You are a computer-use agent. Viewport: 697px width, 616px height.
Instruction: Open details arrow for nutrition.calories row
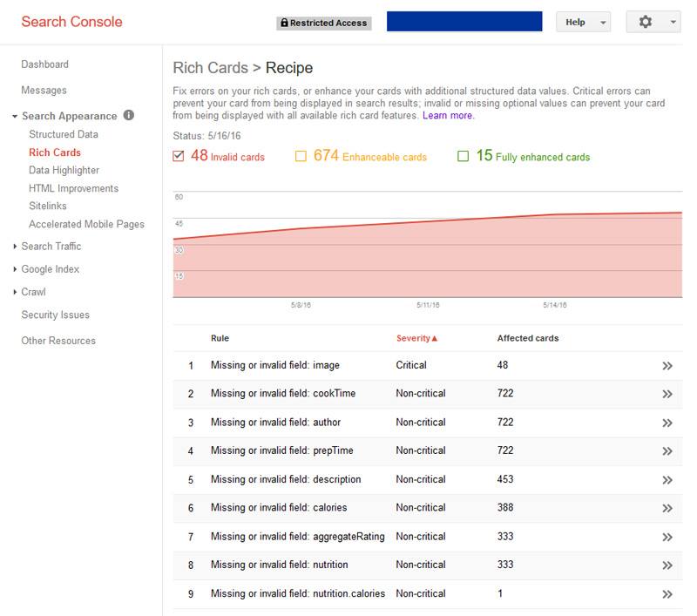pos(667,594)
